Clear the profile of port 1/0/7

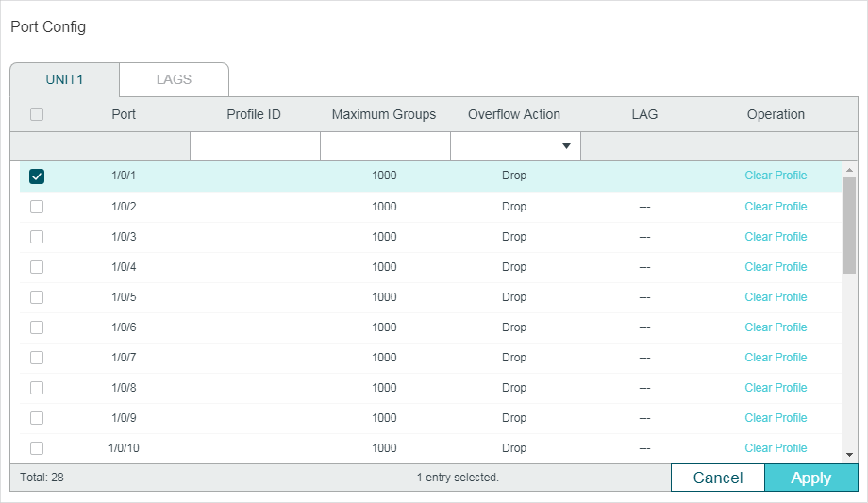coord(776,358)
